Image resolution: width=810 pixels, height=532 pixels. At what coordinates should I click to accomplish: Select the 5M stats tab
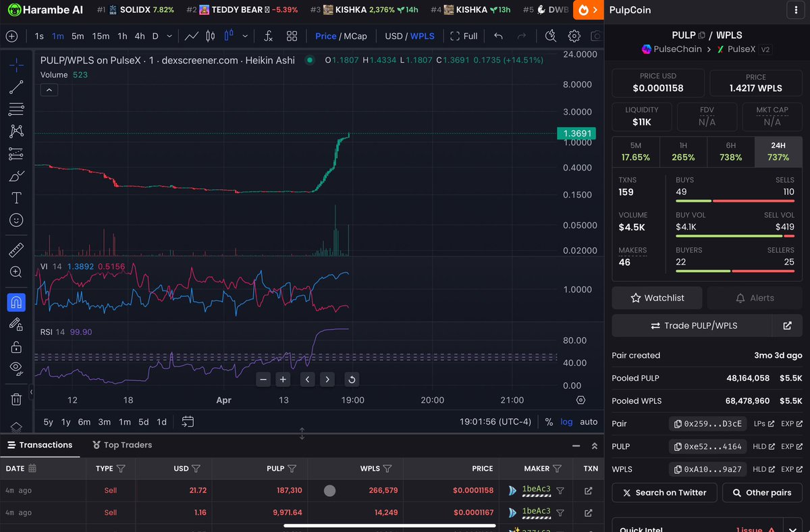click(636, 152)
